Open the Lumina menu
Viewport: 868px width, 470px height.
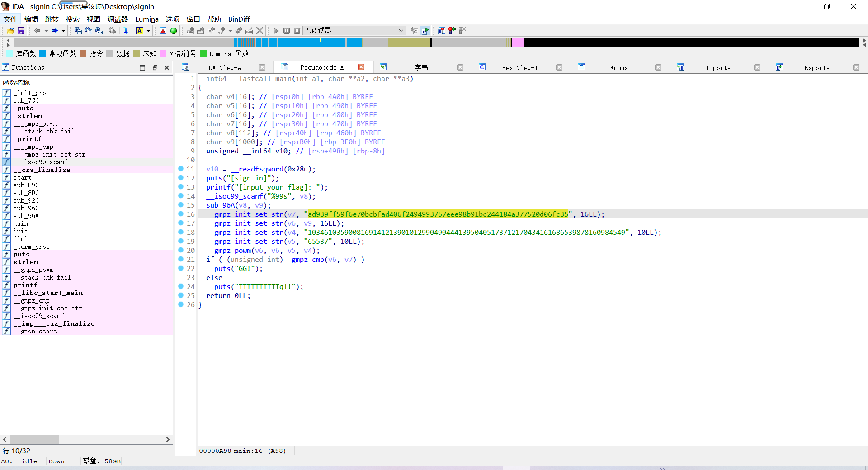point(147,19)
